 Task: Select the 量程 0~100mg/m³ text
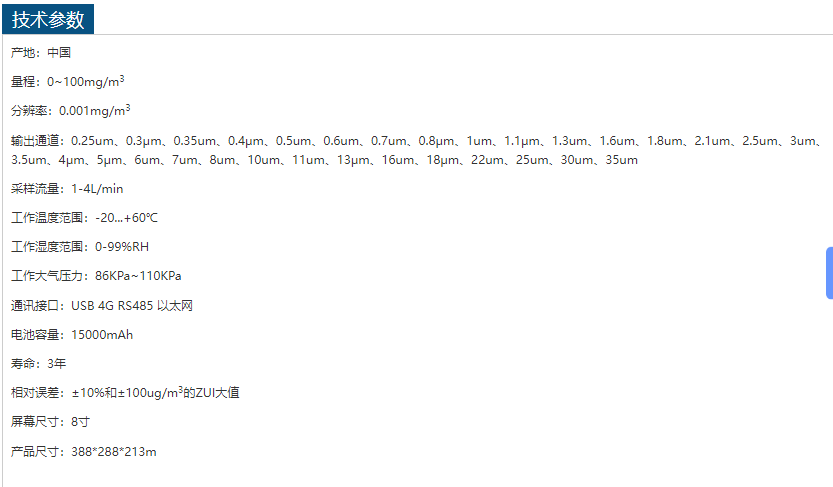68,82
